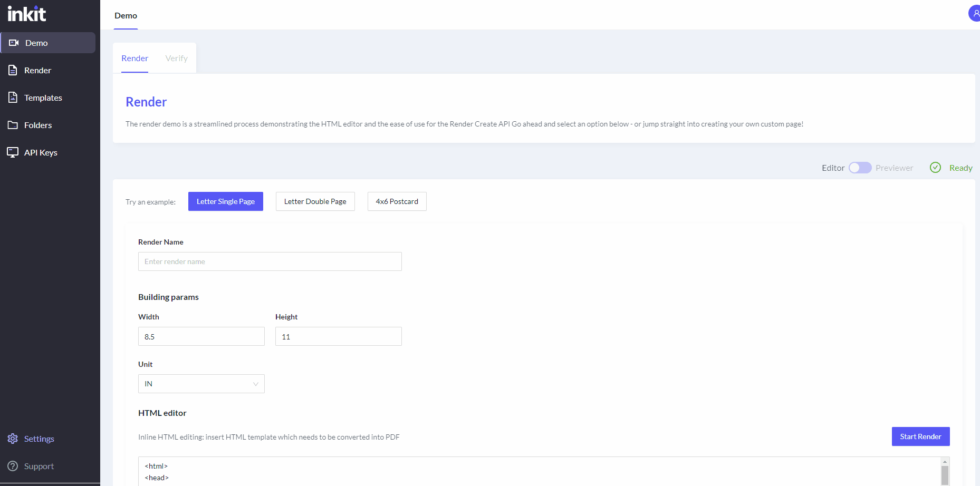Click the Demo camera icon in sidebar

[x=14, y=43]
